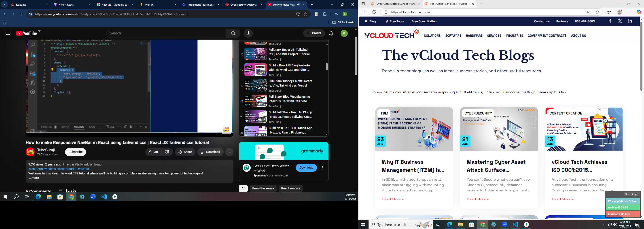Click the Share button under the video
Image resolution: width=644 pixels, height=229 pixels.
pos(185,152)
